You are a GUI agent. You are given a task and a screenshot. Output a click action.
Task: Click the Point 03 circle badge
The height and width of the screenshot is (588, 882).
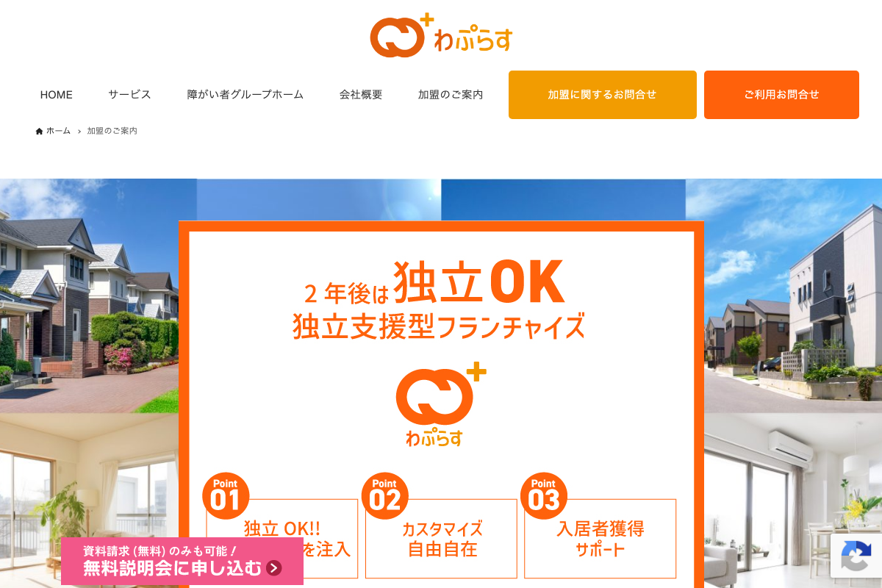[544, 496]
